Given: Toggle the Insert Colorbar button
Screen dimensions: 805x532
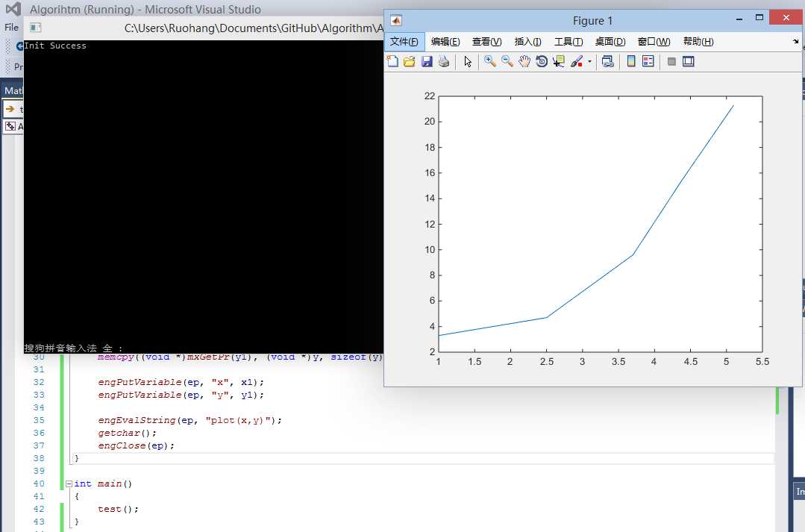Looking at the screenshot, I should (631, 62).
